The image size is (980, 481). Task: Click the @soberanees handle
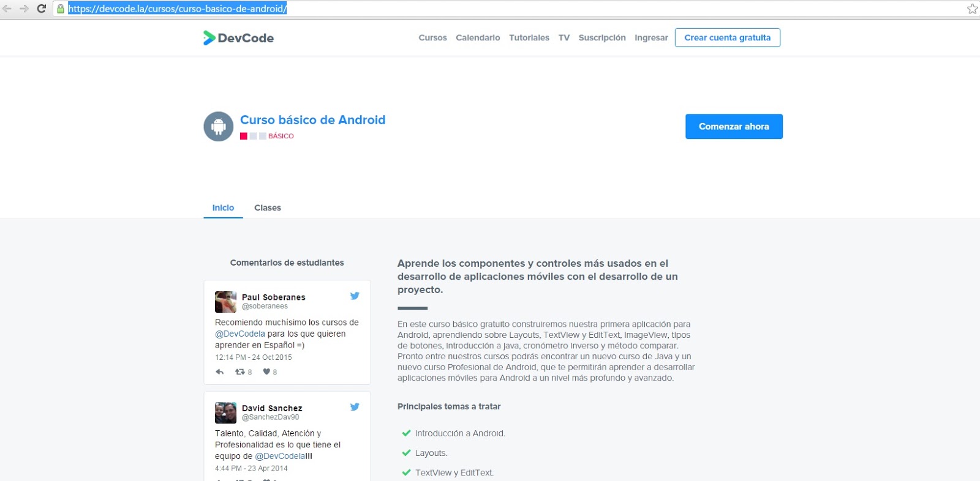coord(265,306)
